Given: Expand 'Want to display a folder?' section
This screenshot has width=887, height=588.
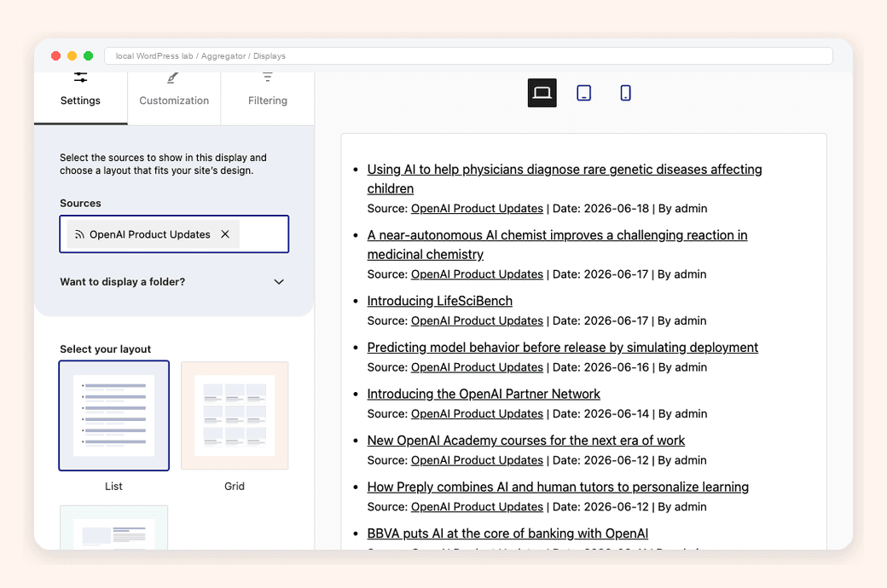Looking at the screenshot, I should pos(172,281).
